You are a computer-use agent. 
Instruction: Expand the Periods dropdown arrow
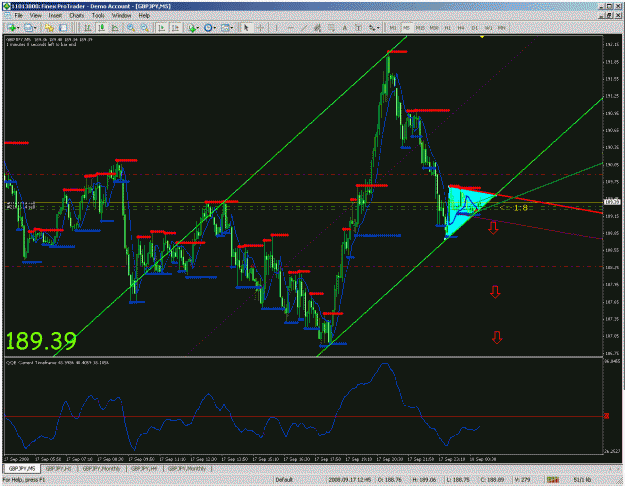click(214, 28)
